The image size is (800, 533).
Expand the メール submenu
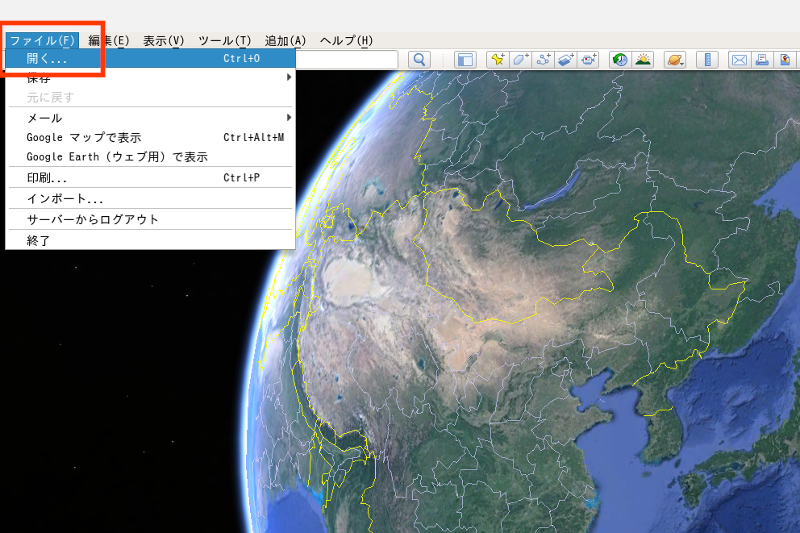click(151, 118)
